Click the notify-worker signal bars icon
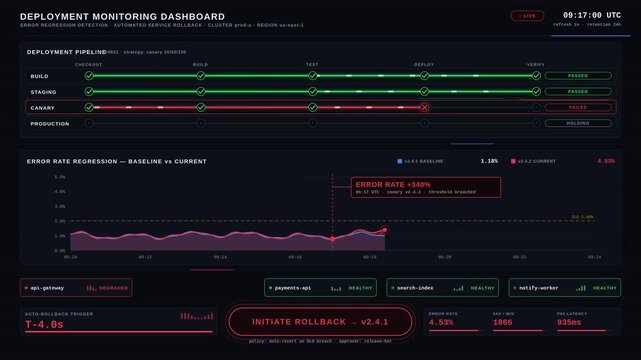641x360 pixels. 580,288
